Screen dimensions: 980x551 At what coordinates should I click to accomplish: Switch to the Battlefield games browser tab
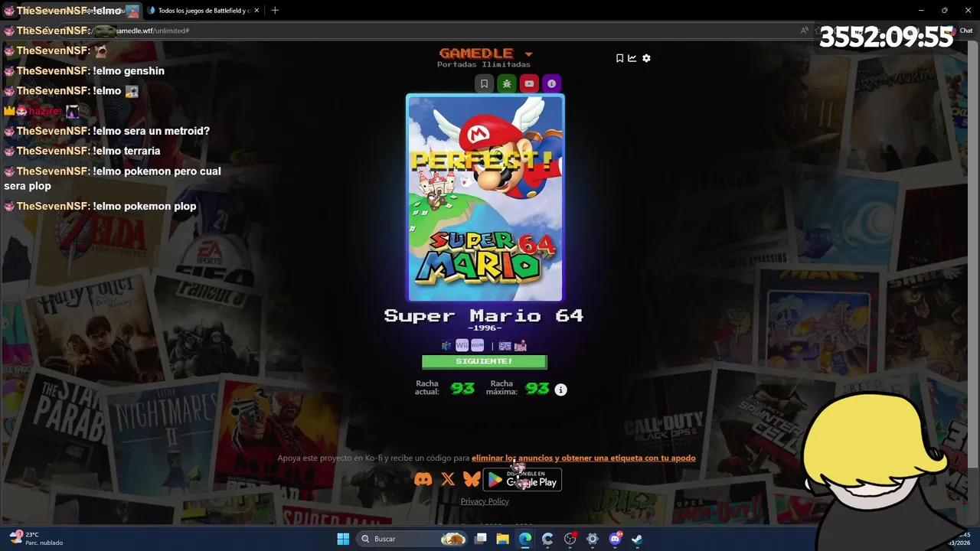201,11
